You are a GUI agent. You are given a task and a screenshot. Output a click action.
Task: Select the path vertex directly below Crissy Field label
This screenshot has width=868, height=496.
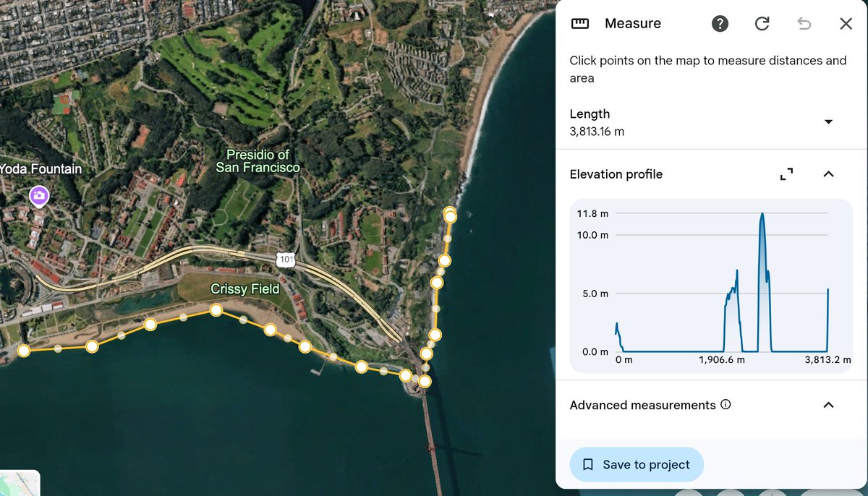pyautogui.click(x=216, y=310)
